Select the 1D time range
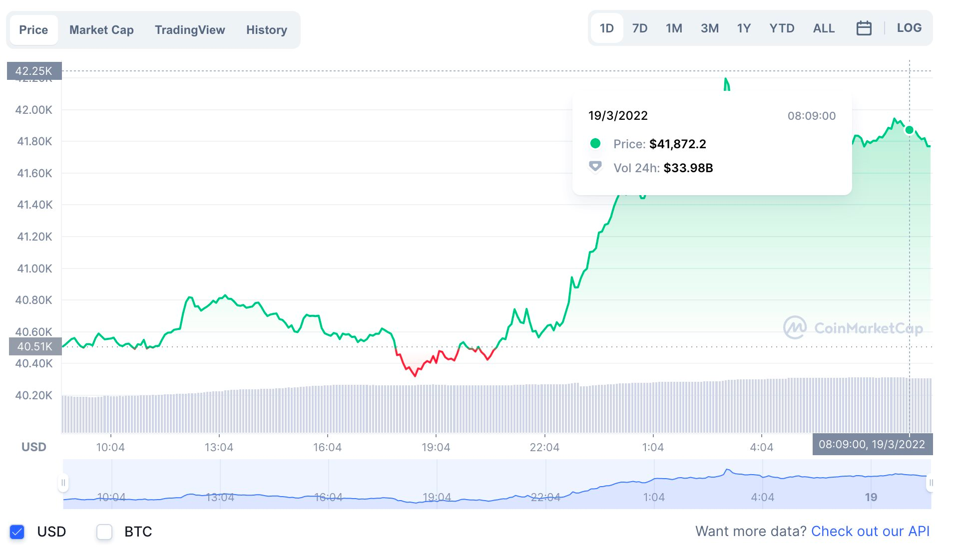 coord(606,28)
